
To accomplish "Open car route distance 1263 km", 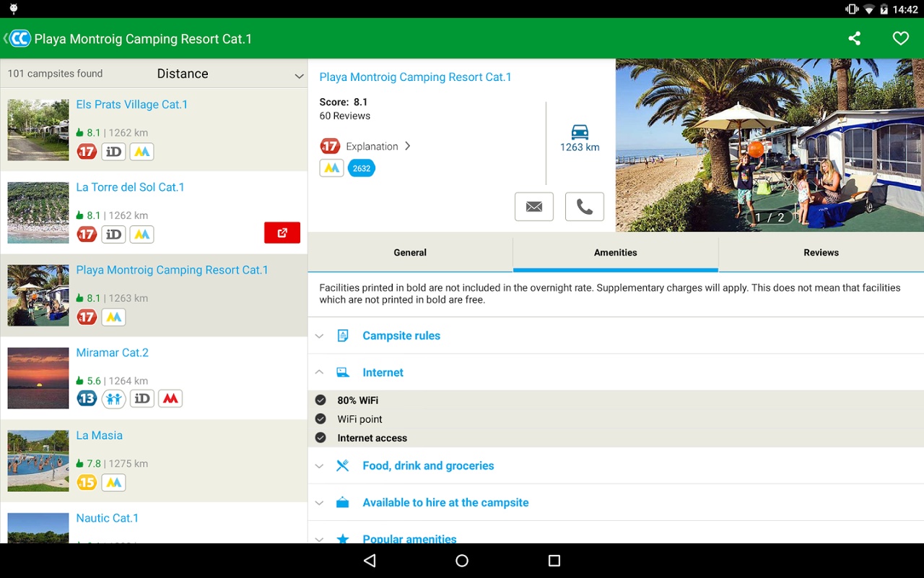I will [x=580, y=138].
